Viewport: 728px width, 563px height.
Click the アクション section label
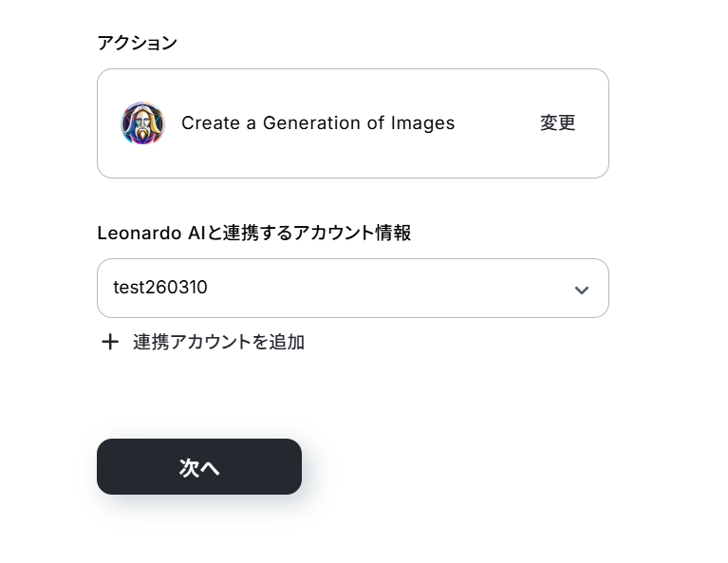[x=137, y=43]
